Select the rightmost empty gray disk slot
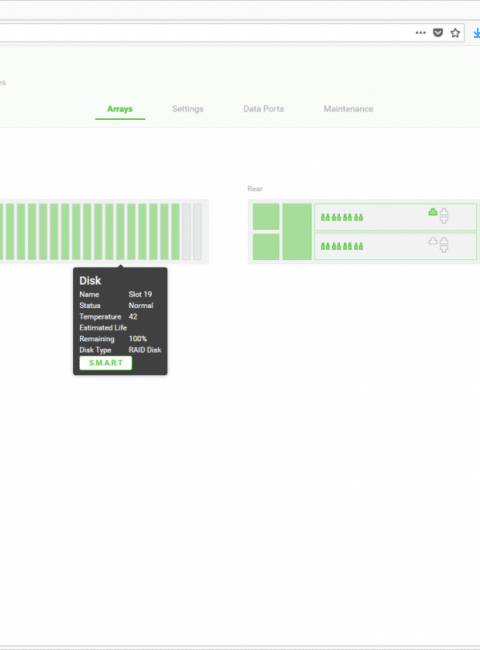 (x=198, y=232)
